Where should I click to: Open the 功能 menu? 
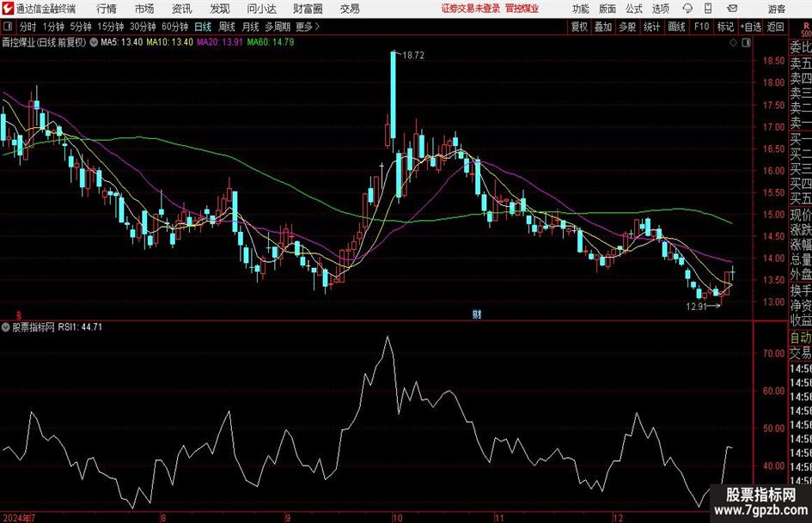pos(581,9)
